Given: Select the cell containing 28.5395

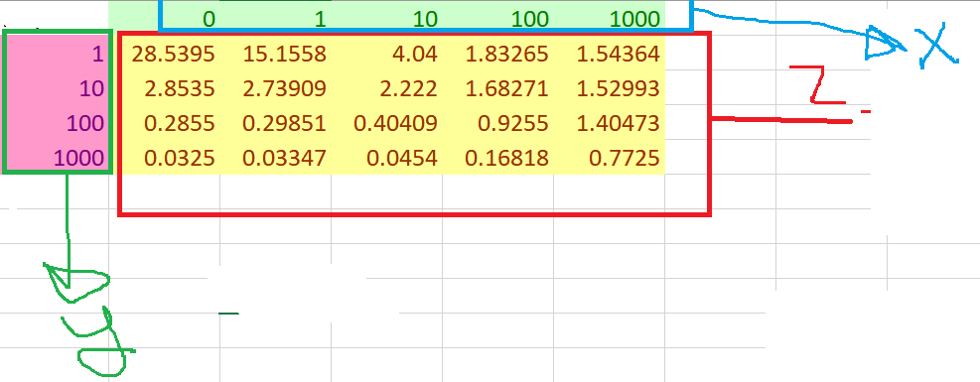Looking at the screenshot, I should 165,54.
